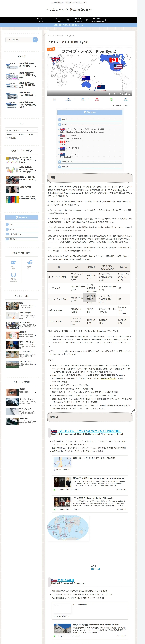Jump to 参考リンク in sidebar 目次
The height and width of the screenshot is (644, 145).
pos(13,239)
